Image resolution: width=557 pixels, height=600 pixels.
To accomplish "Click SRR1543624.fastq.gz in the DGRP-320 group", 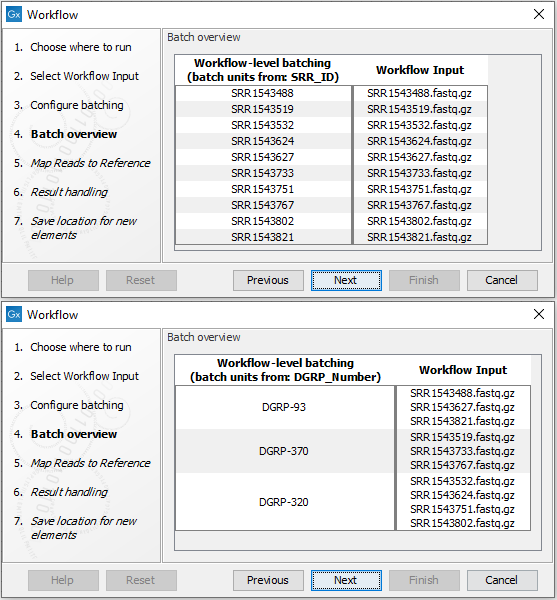I will [x=463, y=495].
